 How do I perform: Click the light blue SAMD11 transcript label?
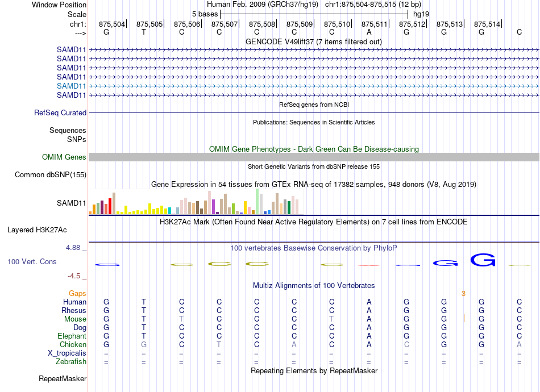71,86
